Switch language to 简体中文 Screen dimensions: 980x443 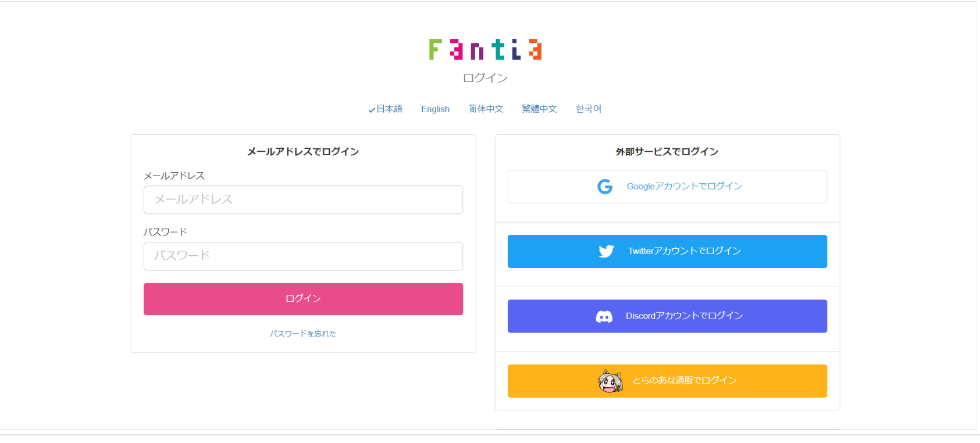tap(486, 109)
